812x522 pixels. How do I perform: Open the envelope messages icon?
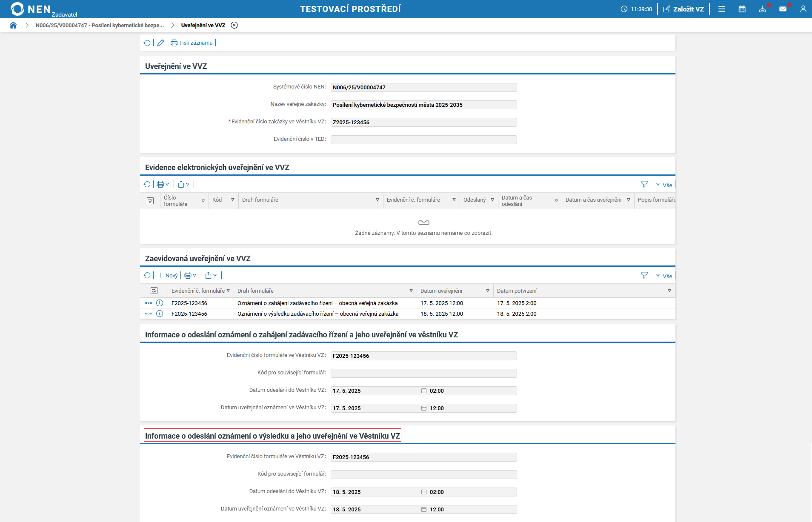[x=783, y=9]
